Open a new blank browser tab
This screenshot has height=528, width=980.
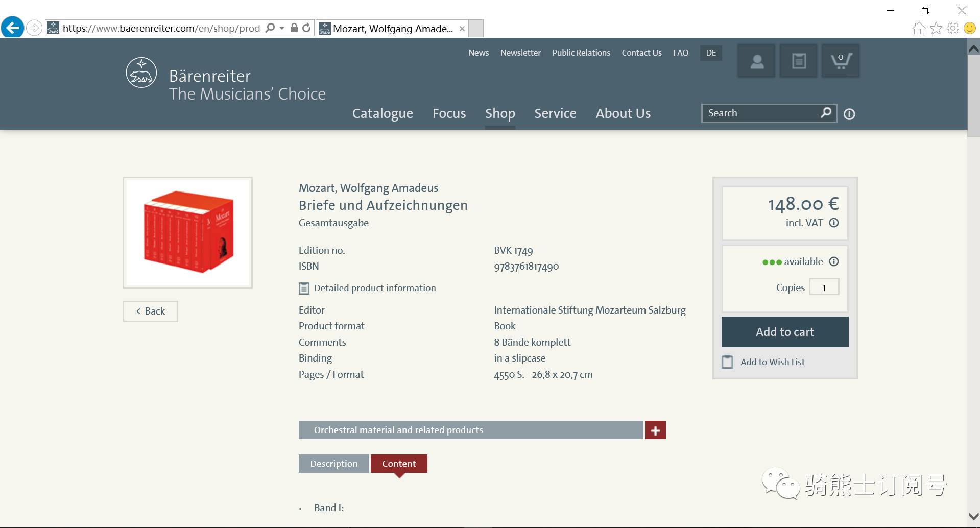tap(476, 29)
